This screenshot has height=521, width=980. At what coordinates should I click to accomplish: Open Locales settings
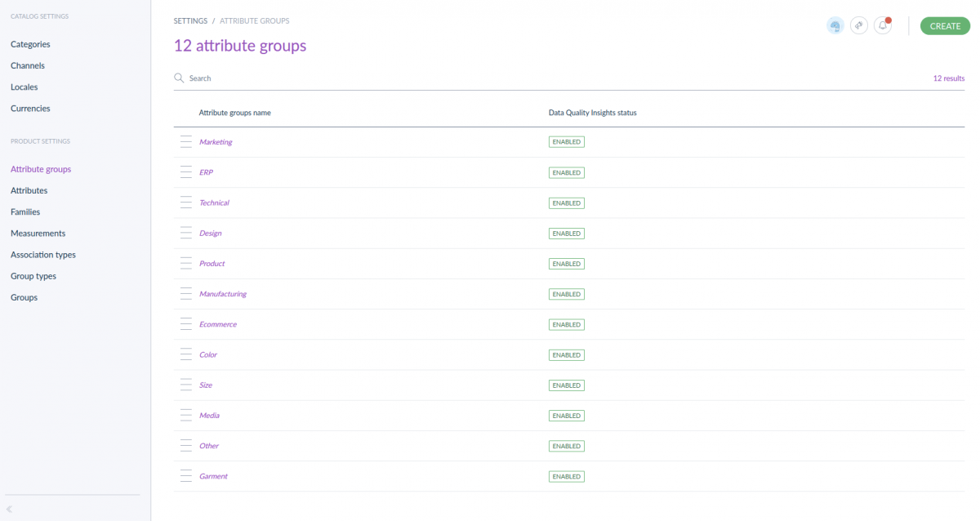24,87
